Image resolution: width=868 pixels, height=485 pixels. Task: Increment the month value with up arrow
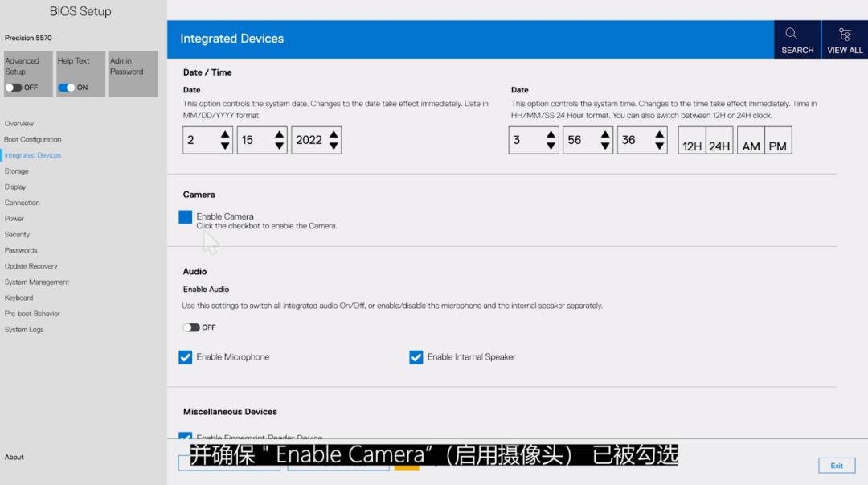pyautogui.click(x=226, y=134)
